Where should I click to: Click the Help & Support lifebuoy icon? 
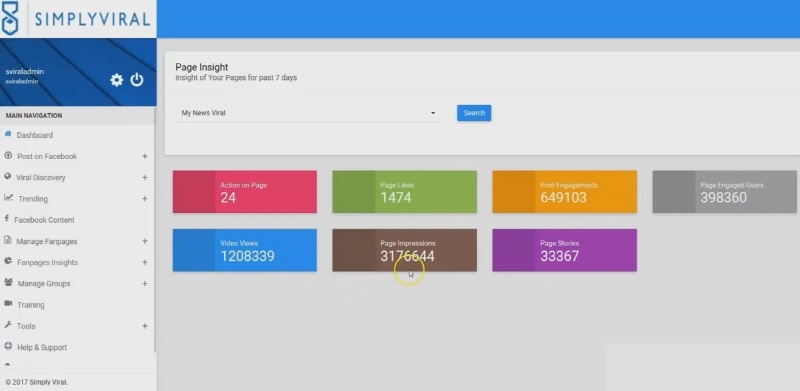click(8, 347)
